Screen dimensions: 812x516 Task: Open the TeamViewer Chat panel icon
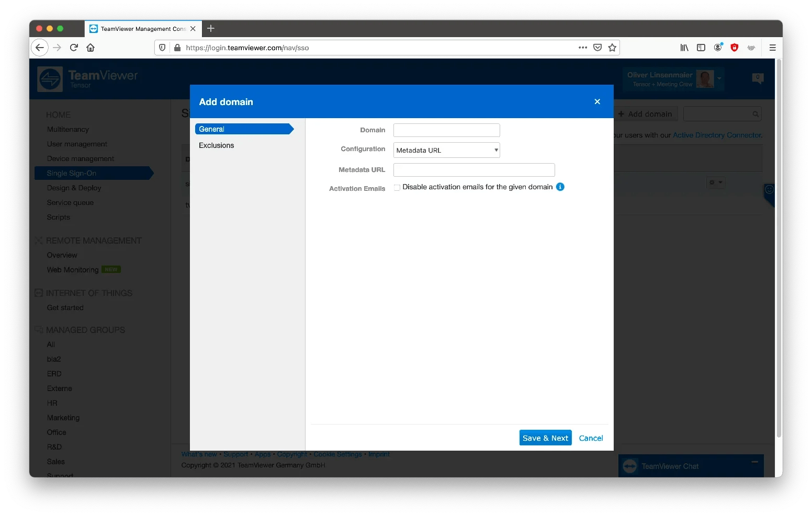(x=630, y=466)
